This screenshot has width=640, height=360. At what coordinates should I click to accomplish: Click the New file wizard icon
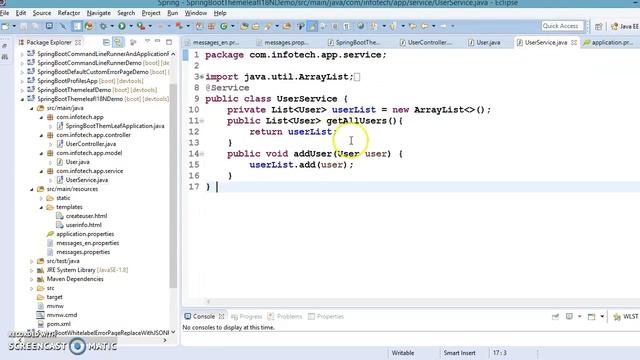(x=6, y=26)
